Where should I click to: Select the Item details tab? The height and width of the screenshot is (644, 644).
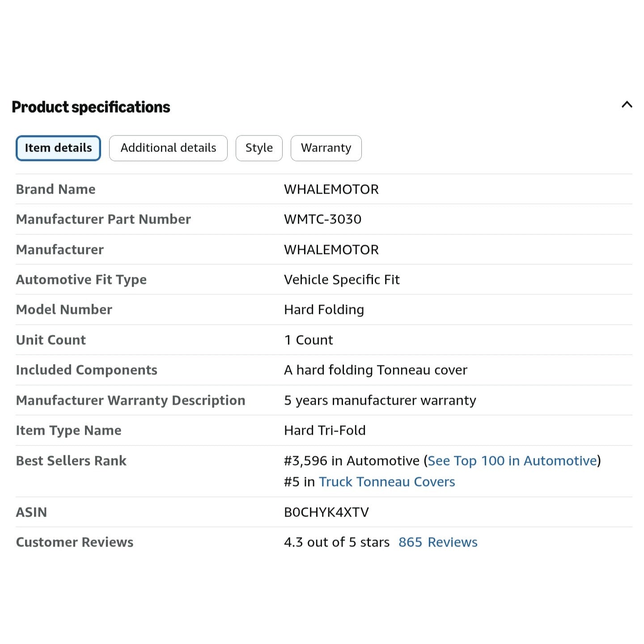(58, 148)
